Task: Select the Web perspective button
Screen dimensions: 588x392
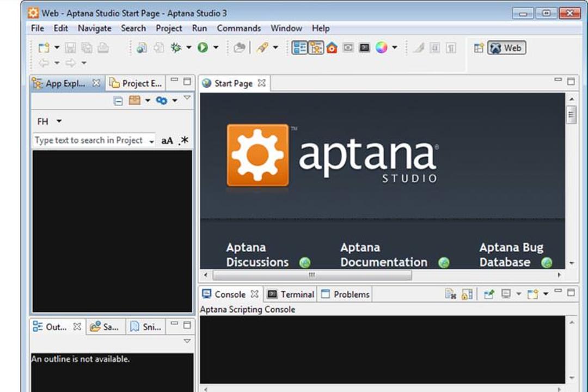Action: point(507,48)
